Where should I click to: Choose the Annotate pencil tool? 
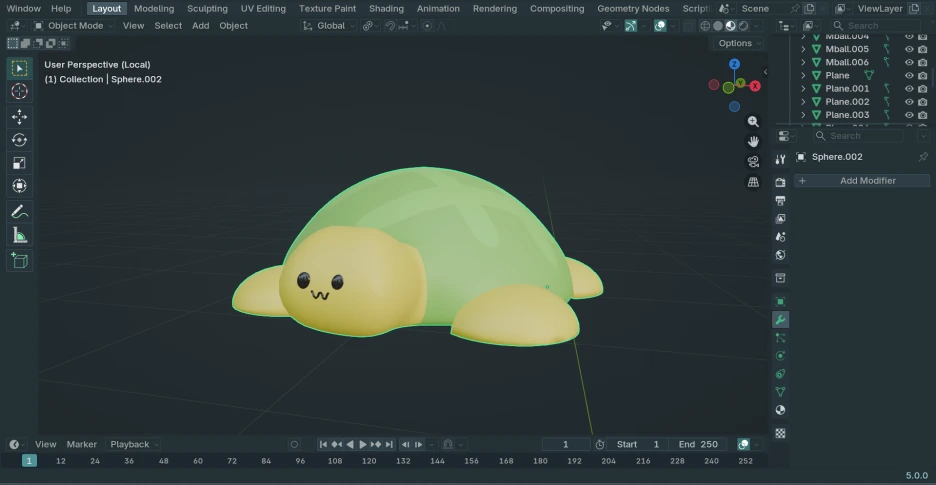[19, 211]
